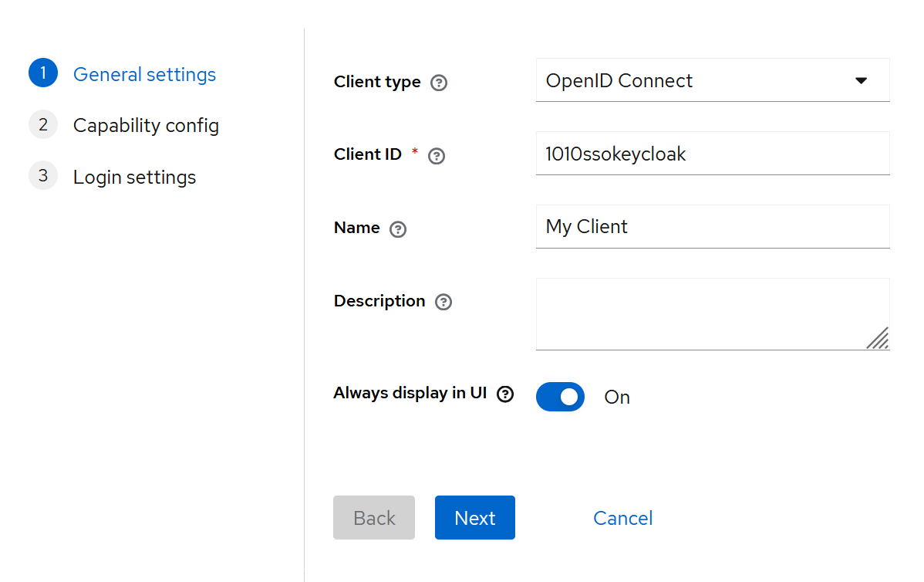This screenshot has height=582, width=924.
Task: Click the step 3 number circle
Action: [x=43, y=176]
